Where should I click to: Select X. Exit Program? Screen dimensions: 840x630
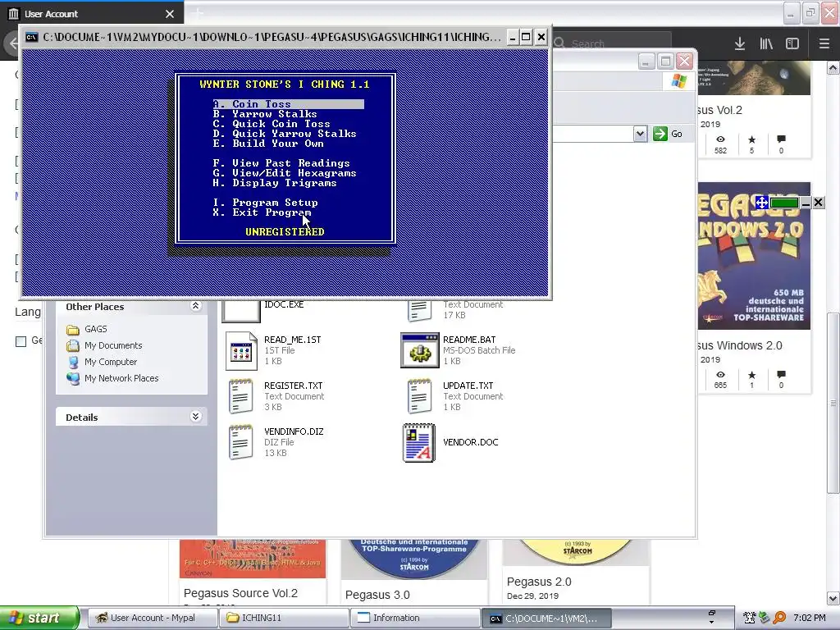click(262, 212)
